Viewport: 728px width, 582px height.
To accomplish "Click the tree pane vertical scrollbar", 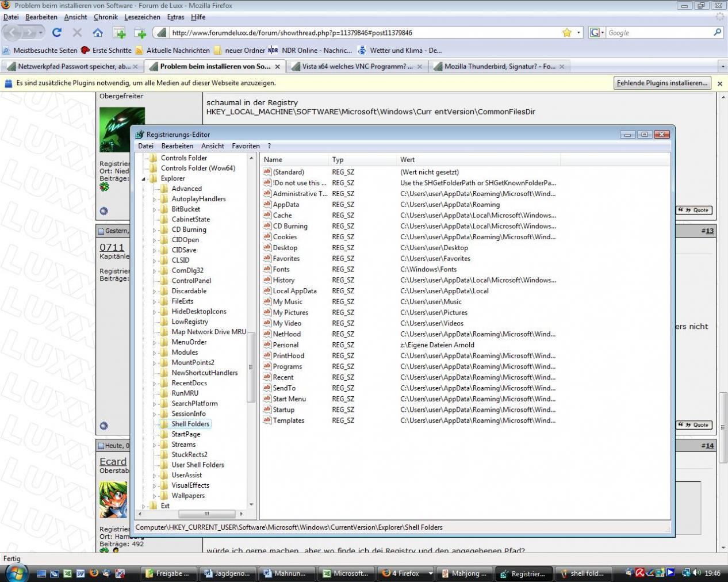I will tap(251, 367).
